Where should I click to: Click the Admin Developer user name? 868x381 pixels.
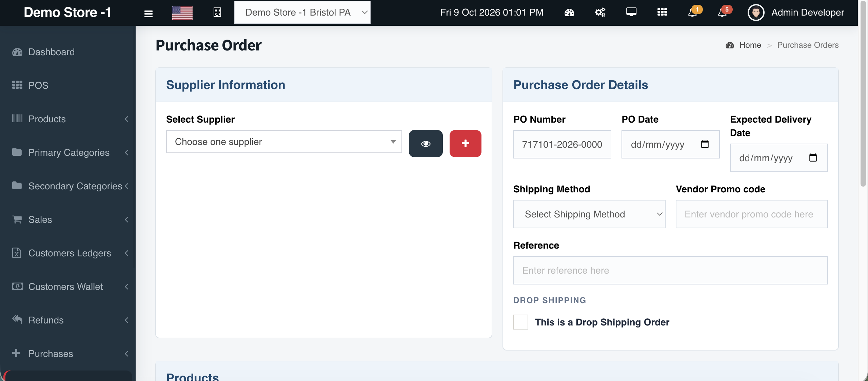(808, 13)
